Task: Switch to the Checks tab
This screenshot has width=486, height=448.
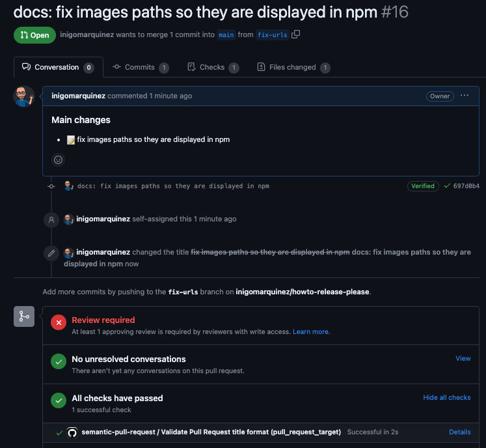Action: pos(213,67)
